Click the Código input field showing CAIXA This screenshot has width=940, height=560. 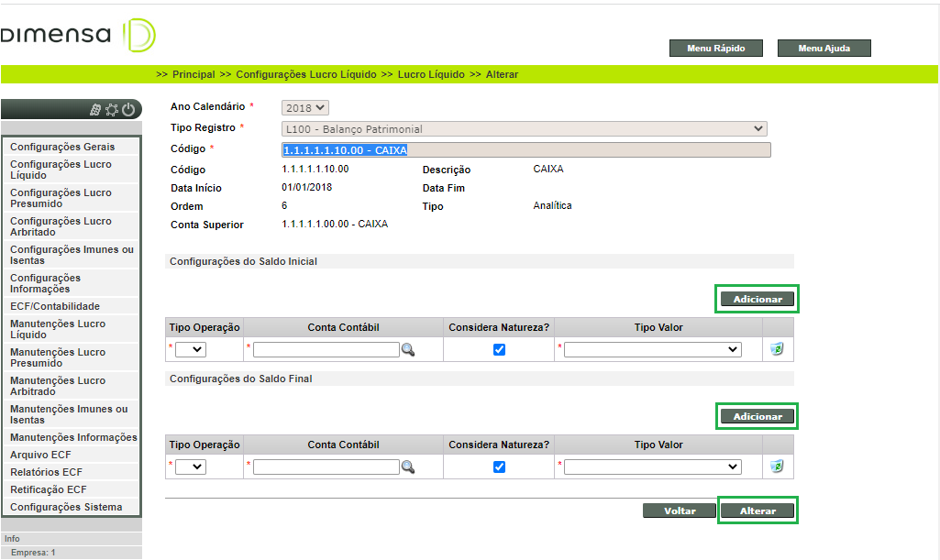pos(523,148)
